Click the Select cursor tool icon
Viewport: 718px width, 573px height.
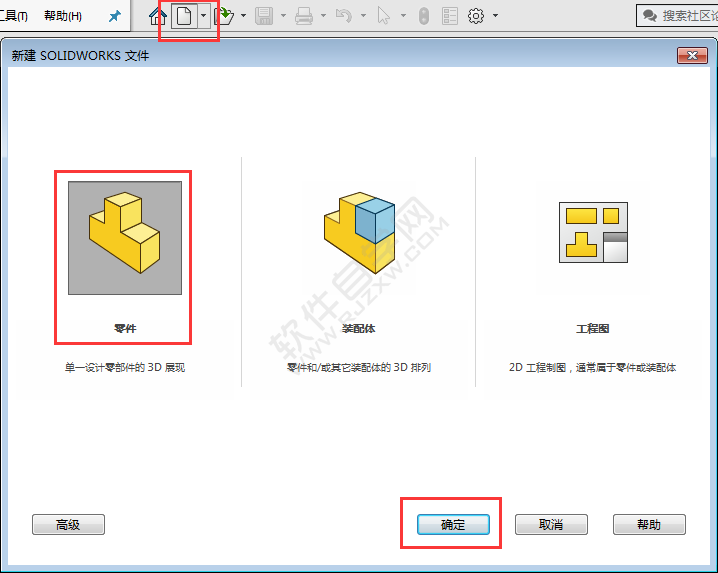coord(384,16)
